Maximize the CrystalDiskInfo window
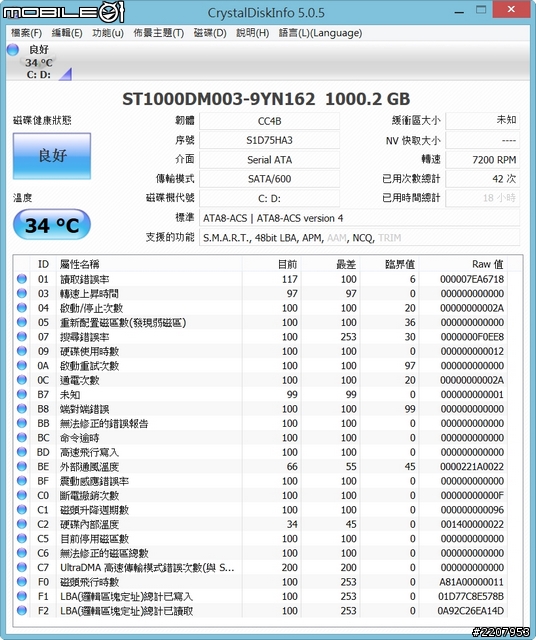This screenshot has width=536, height=640. coord(481,10)
